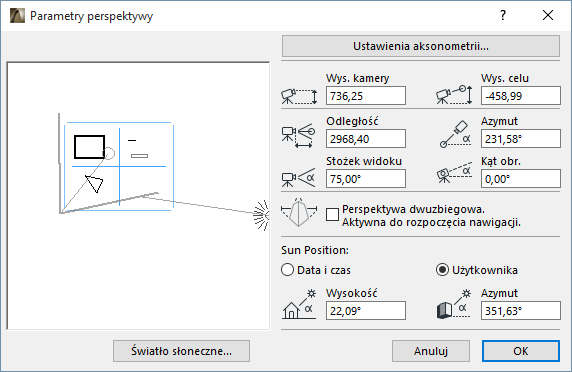Enable Perspektywa dwuzbiegowa checkbox

pos(332,214)
